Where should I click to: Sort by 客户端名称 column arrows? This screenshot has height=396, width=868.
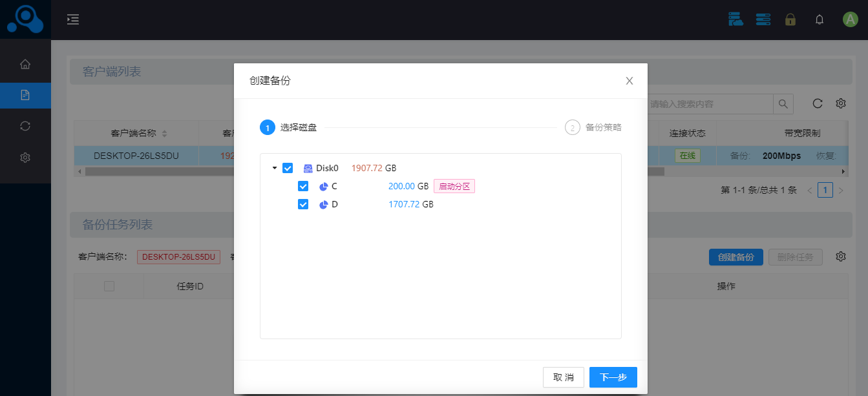[164, 134]
